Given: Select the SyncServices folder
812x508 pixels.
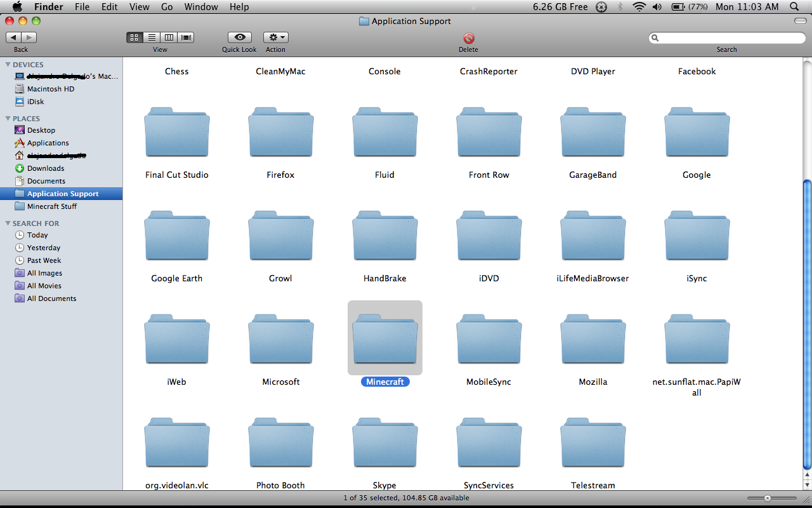Looking at the screenshot, I should (x=489, y=442).
